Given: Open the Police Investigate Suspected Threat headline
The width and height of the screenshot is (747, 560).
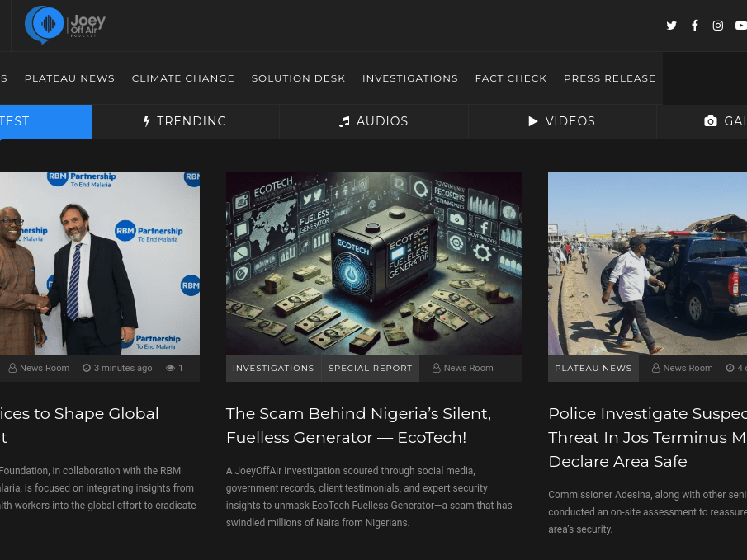Looking at the screenshot, I should 647,437.
